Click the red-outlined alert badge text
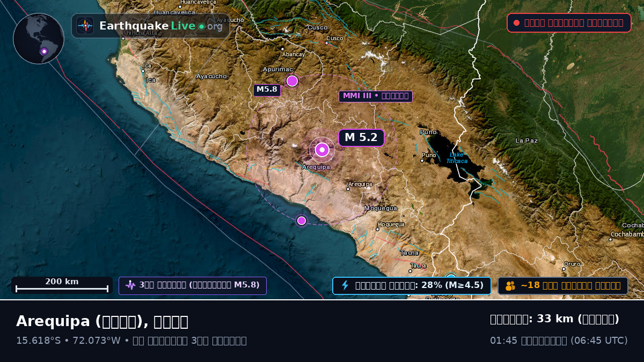644x362 pixels. coord(574,23)
